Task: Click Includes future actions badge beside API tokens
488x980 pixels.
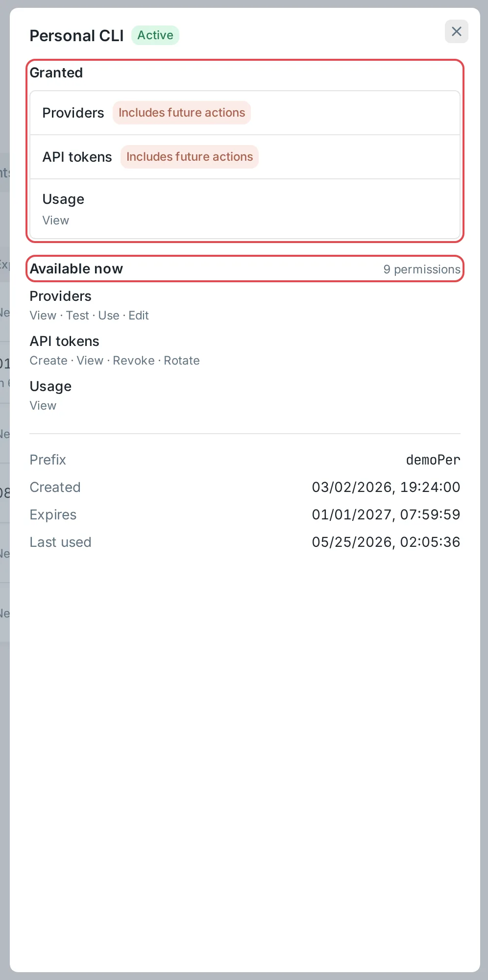Action: [190, 157]
